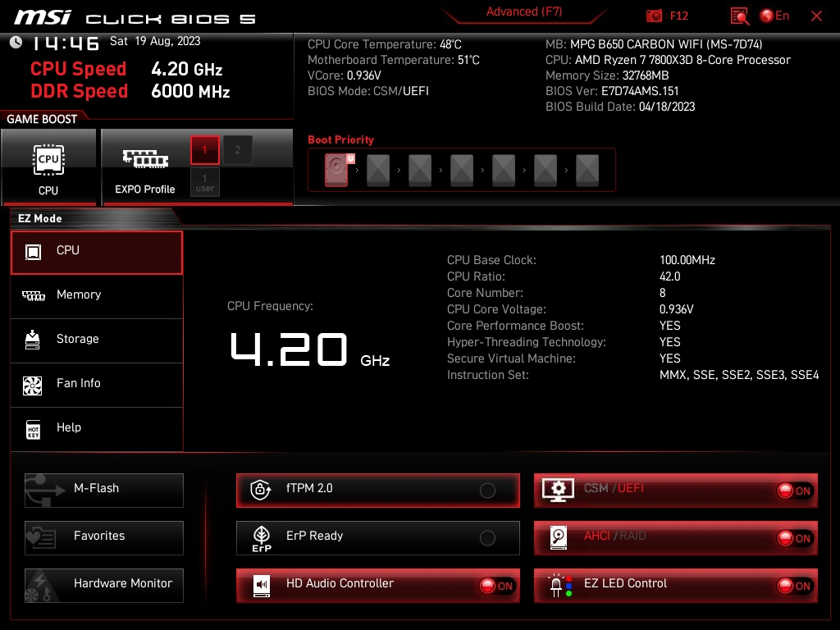
Task: Open the M-Flash utility
Action: tap(104, 491)
